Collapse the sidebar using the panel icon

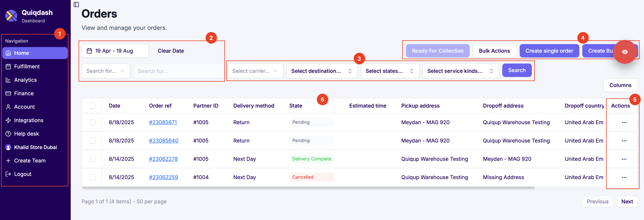point(76,4)
